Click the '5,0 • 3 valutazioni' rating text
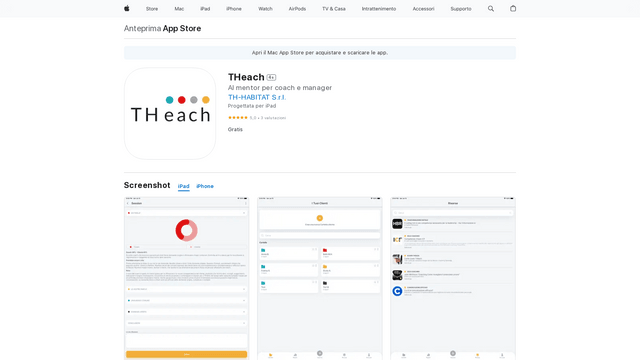 click(268, 118)
